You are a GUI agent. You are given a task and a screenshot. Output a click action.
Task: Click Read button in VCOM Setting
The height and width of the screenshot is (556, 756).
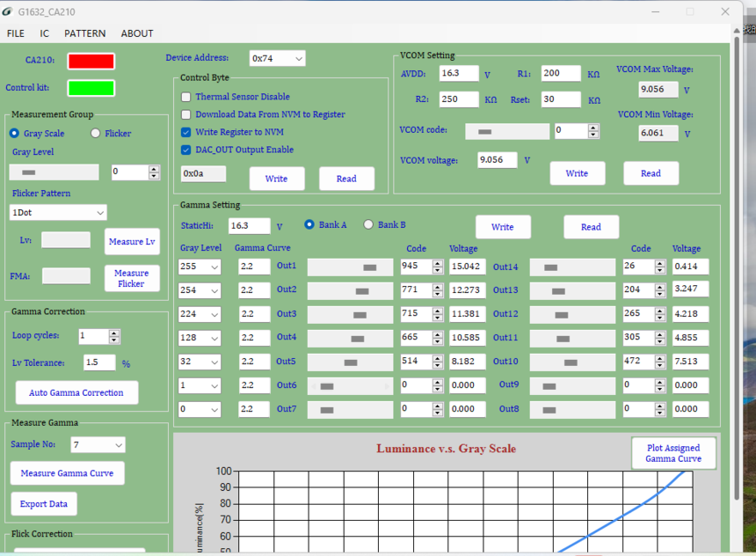click(x=651, y=173)
